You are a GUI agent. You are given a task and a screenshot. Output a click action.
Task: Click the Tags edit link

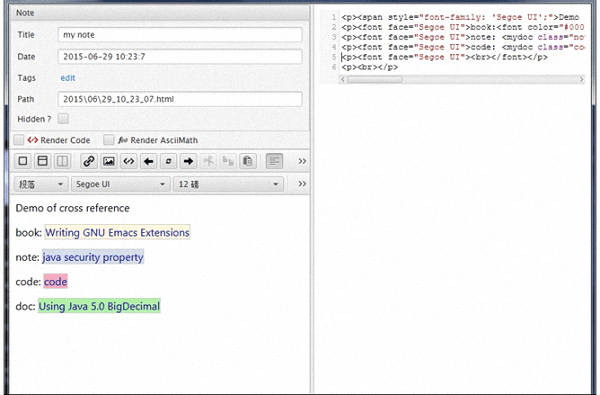click(68, 78)
